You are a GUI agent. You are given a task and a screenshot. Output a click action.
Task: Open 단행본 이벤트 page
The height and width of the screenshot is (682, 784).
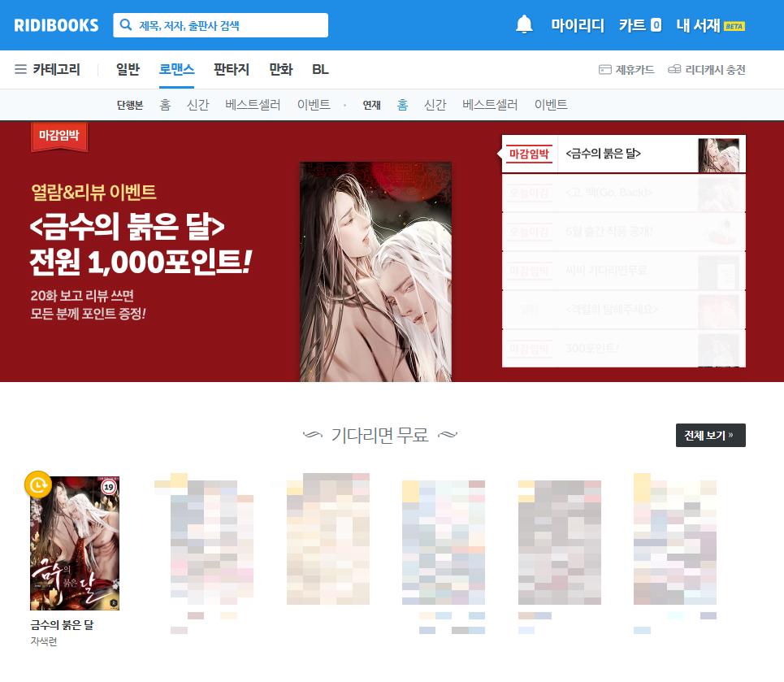(x=314, y=105)
